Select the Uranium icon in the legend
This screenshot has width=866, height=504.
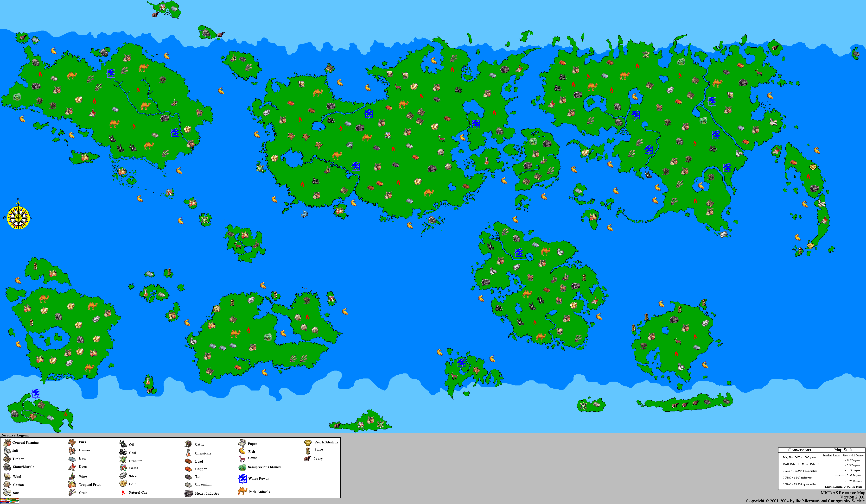123,460
